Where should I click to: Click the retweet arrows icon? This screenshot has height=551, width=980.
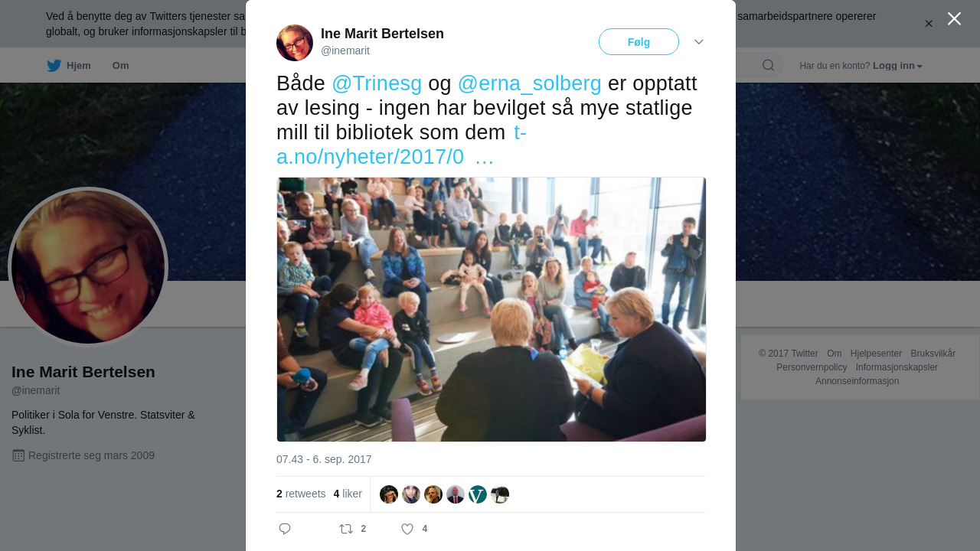tap(346, 529)
